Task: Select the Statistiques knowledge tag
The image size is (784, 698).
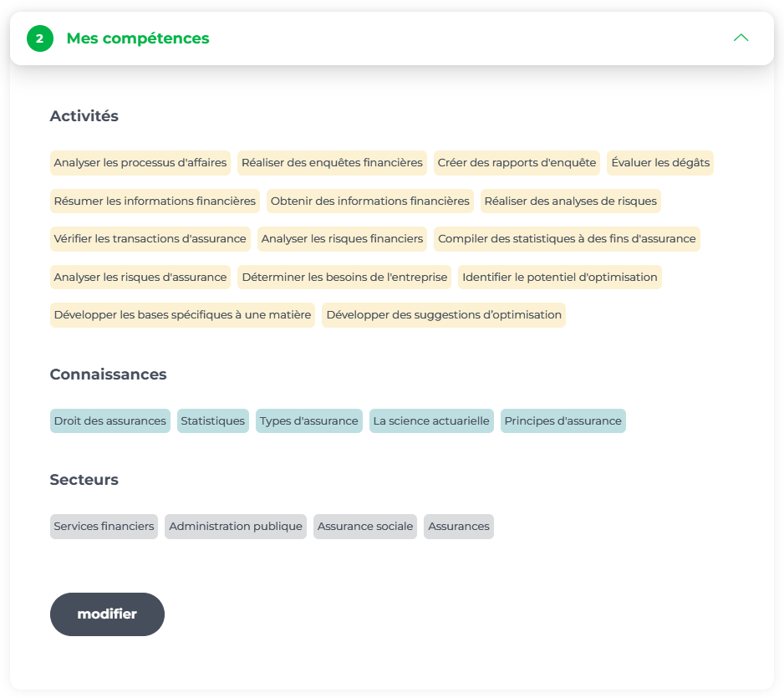Action: pos(213,421)
